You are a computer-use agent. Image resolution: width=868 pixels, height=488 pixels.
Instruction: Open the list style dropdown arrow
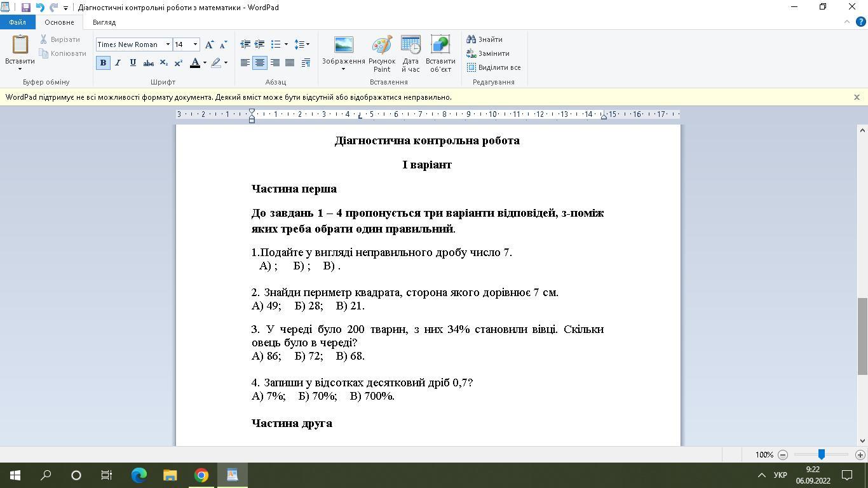pyautogui.click(x=286, y=44)
